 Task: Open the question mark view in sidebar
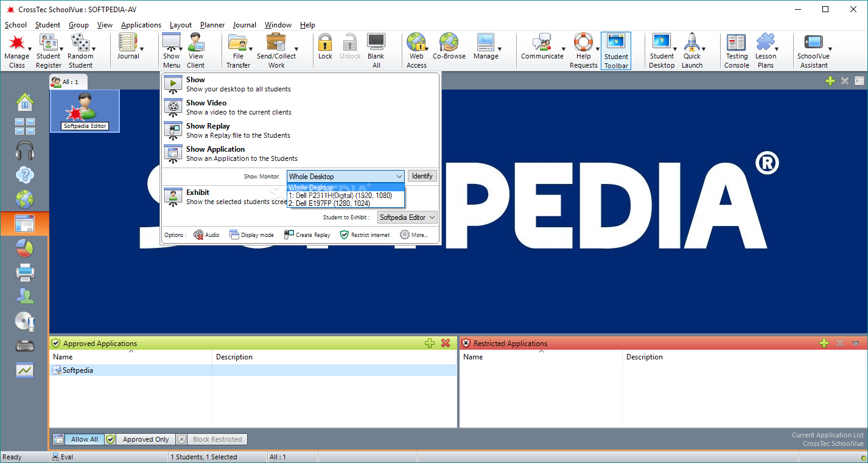click(x=25, y=175)
